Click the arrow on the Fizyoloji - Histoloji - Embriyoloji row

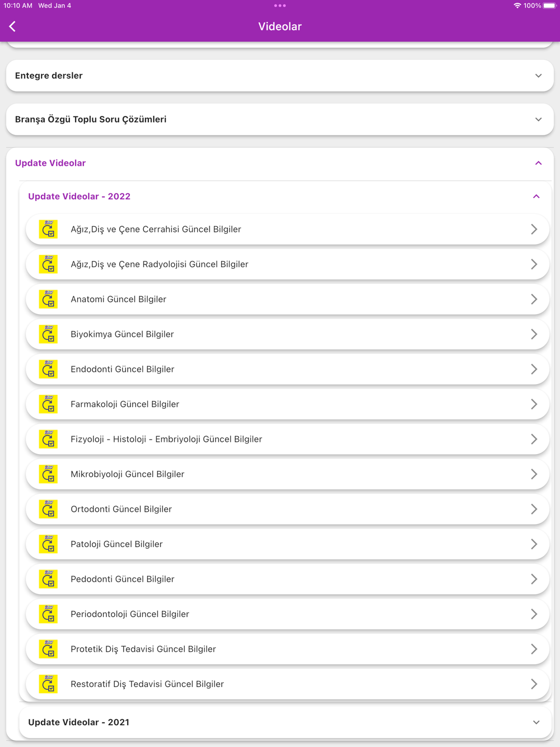[x=534, y=439]
